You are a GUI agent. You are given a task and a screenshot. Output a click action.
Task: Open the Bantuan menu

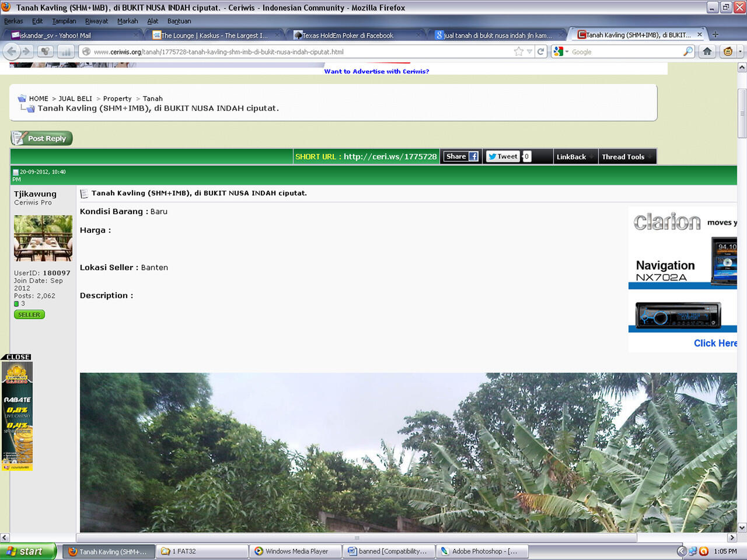tap(179, 21)
